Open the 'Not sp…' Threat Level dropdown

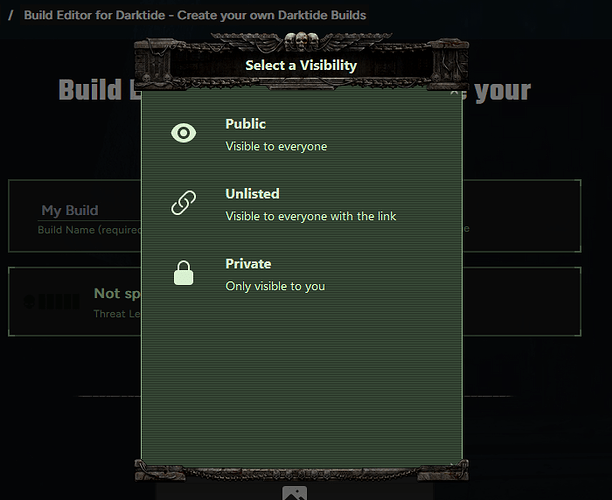coord(75,302)
